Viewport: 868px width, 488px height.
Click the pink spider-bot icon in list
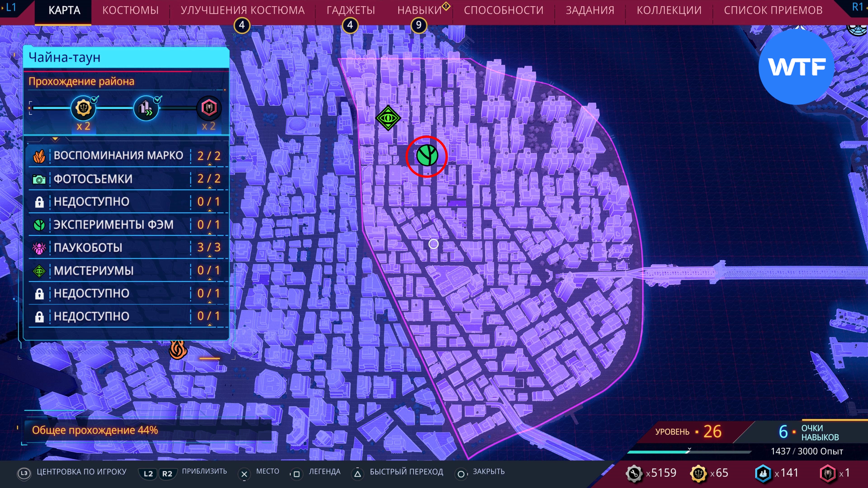(39, 248)
